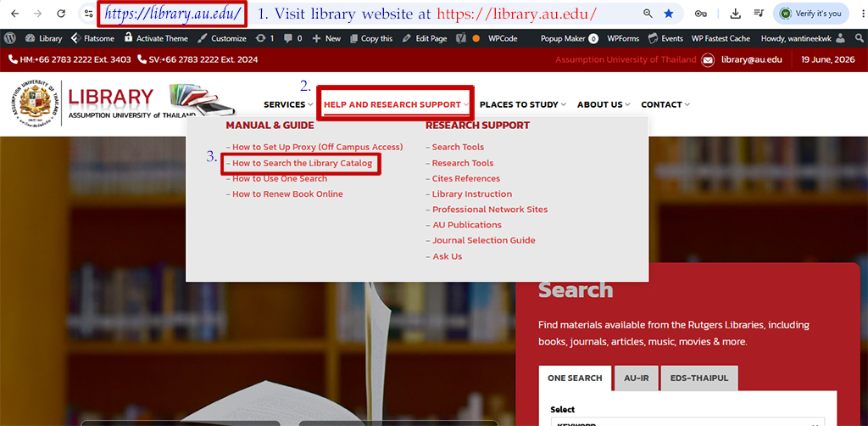Screen dimensions: 868x426
Task: Open the Search Tools link
Action: coord(458,147)
